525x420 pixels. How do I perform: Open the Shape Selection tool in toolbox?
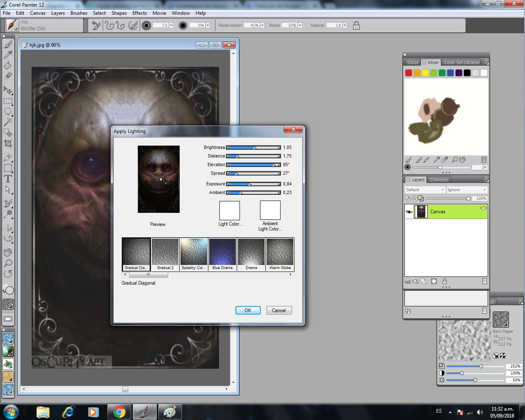click(8, 189)
